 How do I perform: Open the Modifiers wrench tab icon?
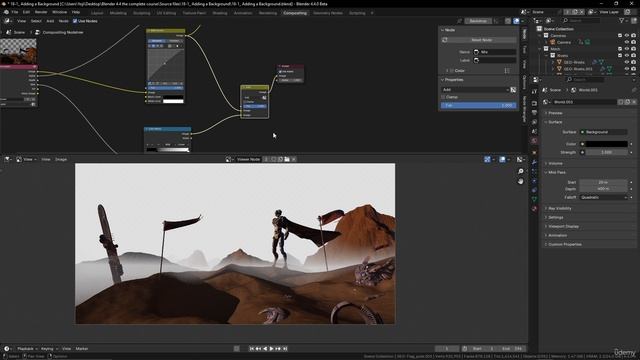click(x=534, y=162)
